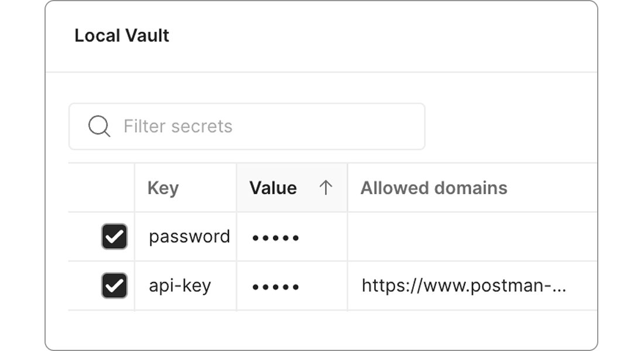Select the api-key key cell
This screenshot has height=351, width=644.
point(180,286)
